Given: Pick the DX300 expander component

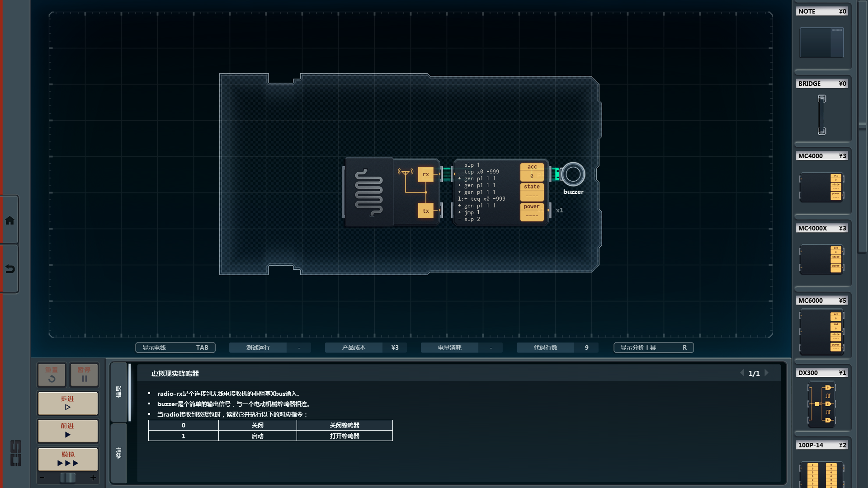Looking at the screenshot, I should click(x=821, y=404).
